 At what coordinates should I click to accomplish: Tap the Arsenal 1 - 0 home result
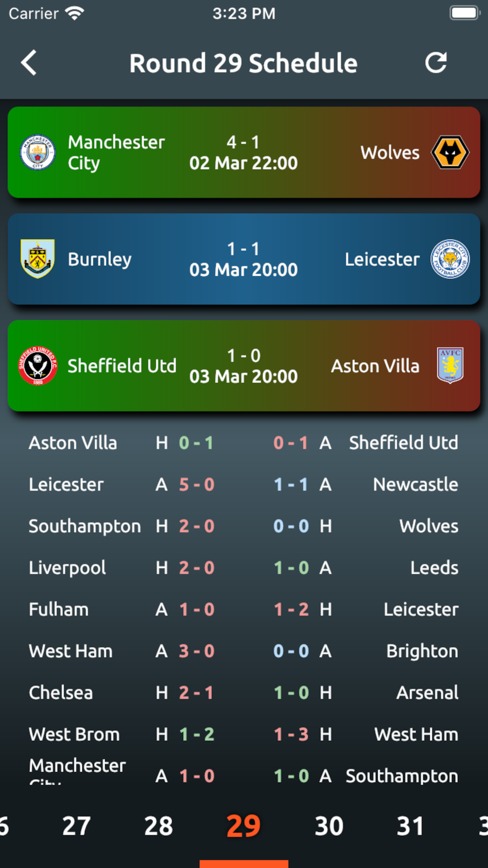click(366, 693)
